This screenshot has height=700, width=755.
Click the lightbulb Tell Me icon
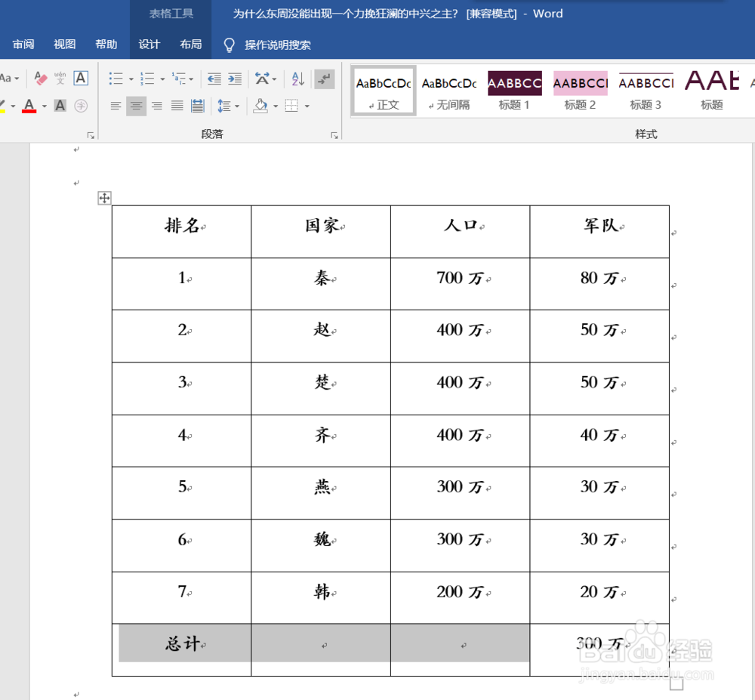(x=230, y=45)
